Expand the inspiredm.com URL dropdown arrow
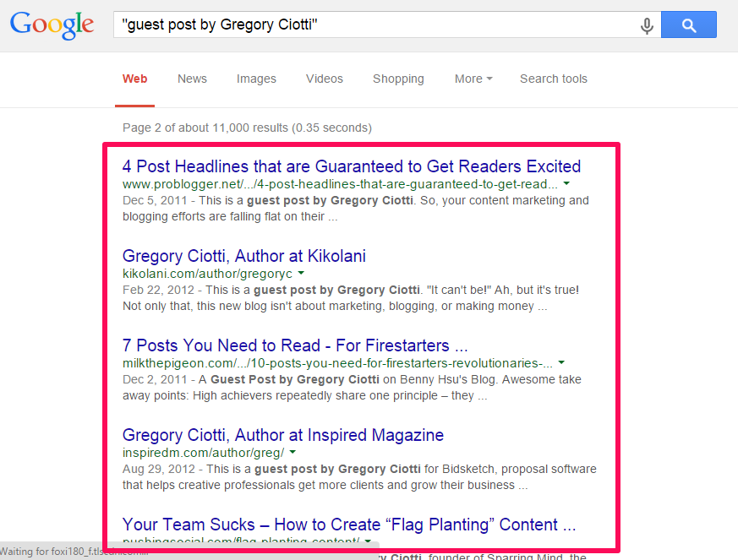The width and height of the screenshot is (738, 560). (x=292, y=453)
